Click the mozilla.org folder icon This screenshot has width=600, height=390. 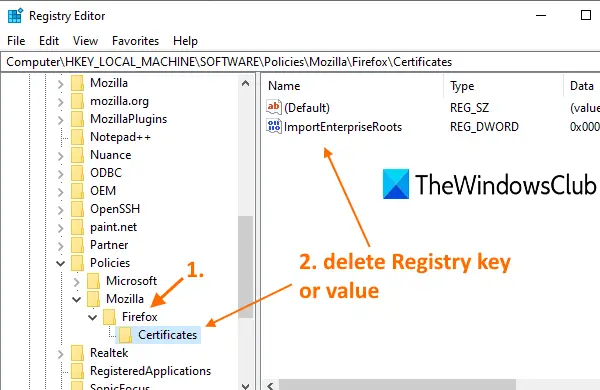pos(77,101)
